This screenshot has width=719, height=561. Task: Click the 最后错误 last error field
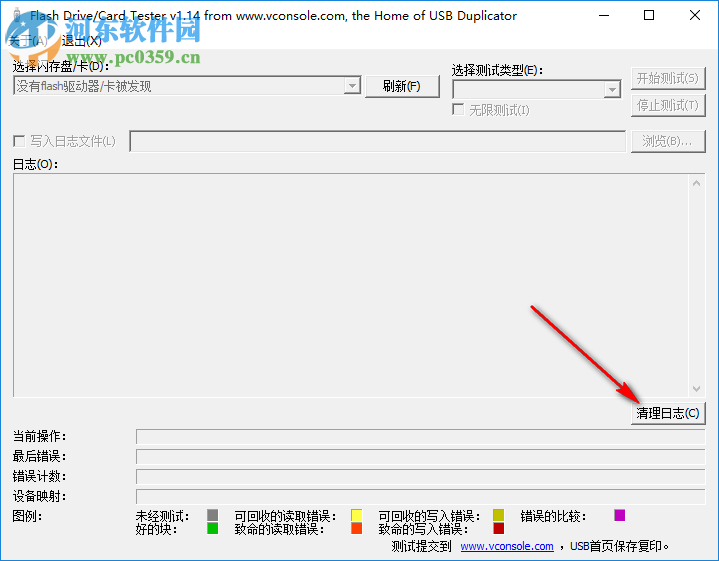point(420,456)
